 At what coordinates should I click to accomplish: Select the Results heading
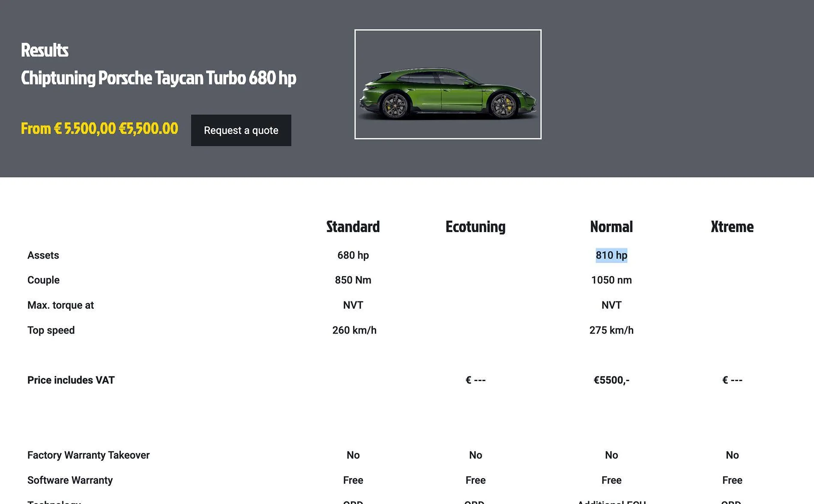click(x=45, y=50)
